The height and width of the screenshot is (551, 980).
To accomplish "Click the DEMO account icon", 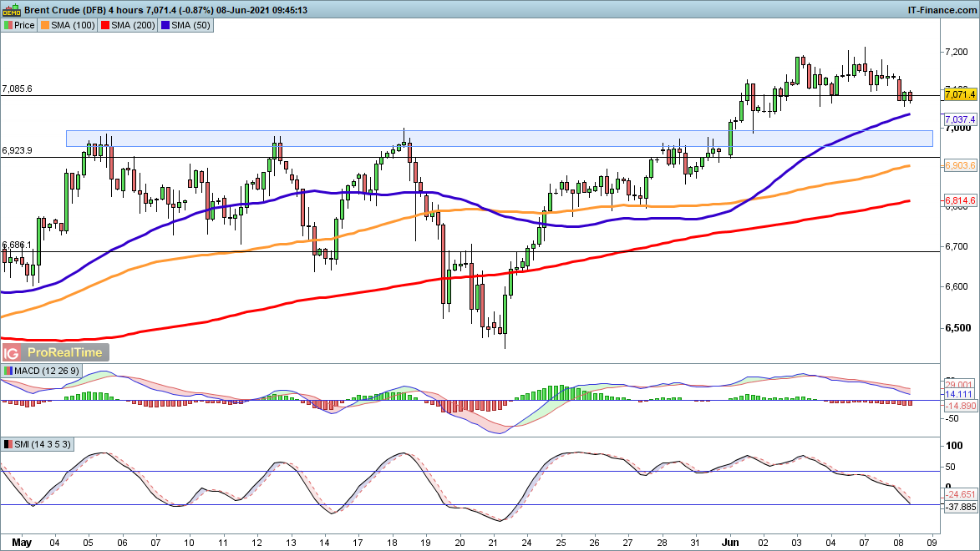I will (x=10, y=10).
